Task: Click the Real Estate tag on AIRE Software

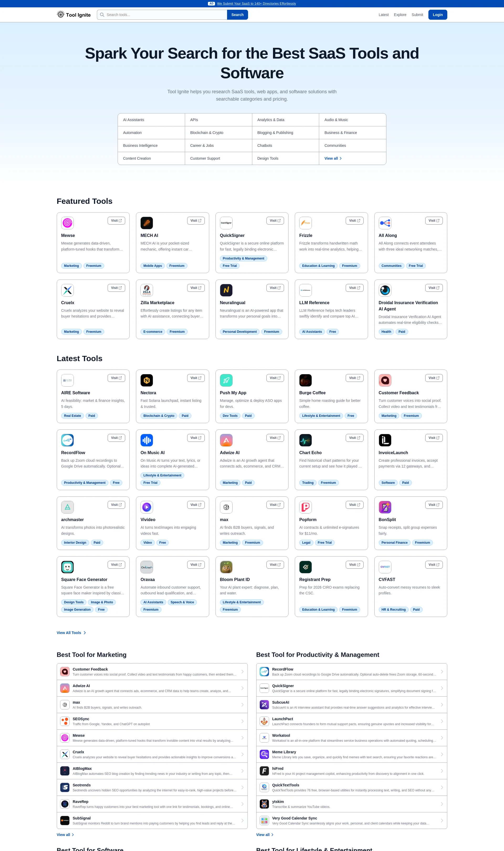Action: click(x=72, y=416)
